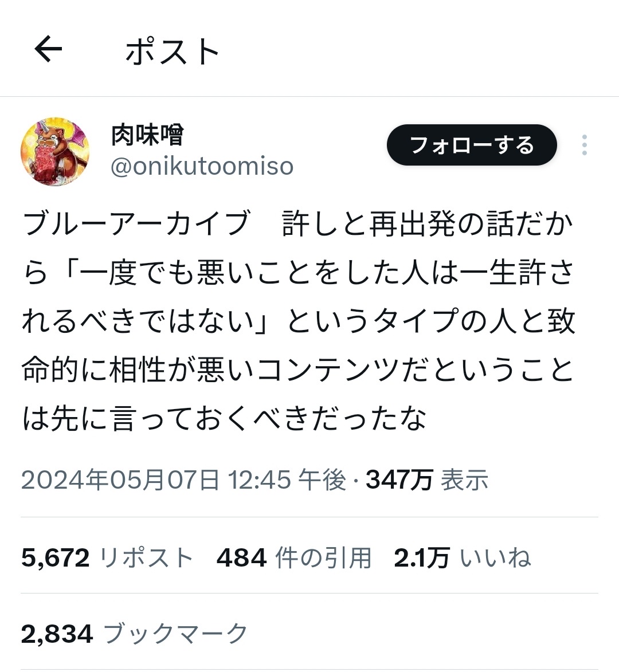This screenshot has width=619, height=672.
Task: Click the tweet text about ブルーアーカイブ
Action: pyautogui.click(x=299, y=321)
